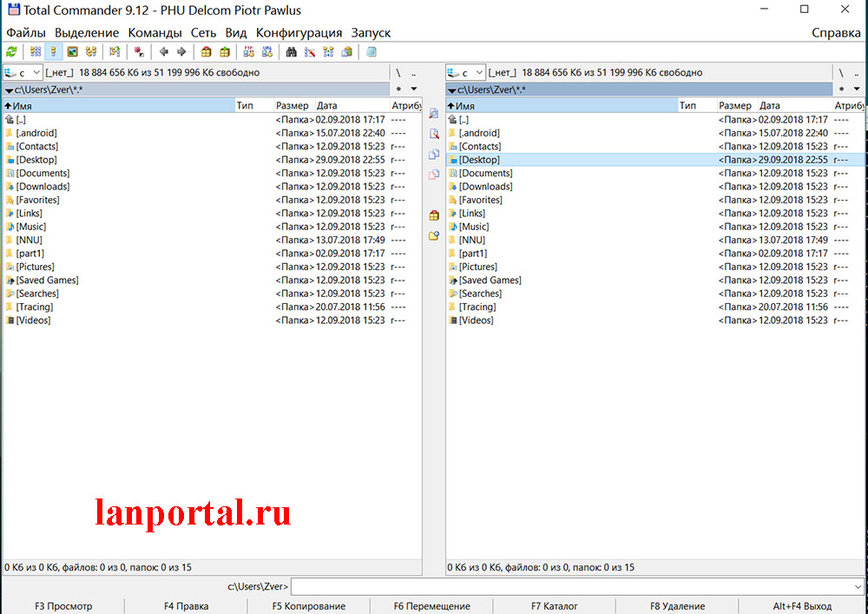Image resolution: width=868 pixels, height=614 pixels.
Task: Switch to thumbnails view picture icon
Action: tap(73, 52)
